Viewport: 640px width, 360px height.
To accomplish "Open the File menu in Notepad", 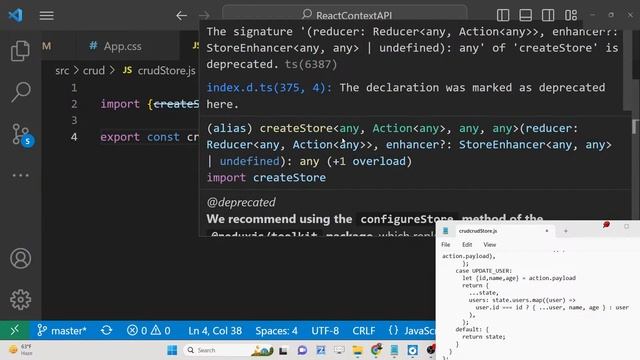I will coord(446,244).
